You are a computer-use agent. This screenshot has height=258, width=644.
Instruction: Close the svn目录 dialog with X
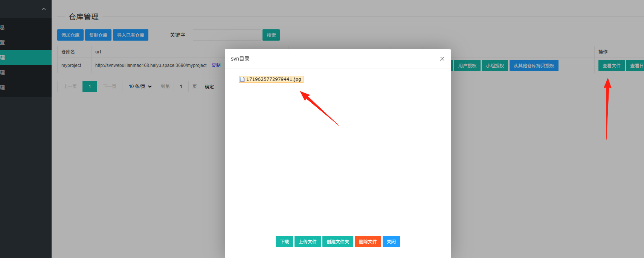pos(442,59)
